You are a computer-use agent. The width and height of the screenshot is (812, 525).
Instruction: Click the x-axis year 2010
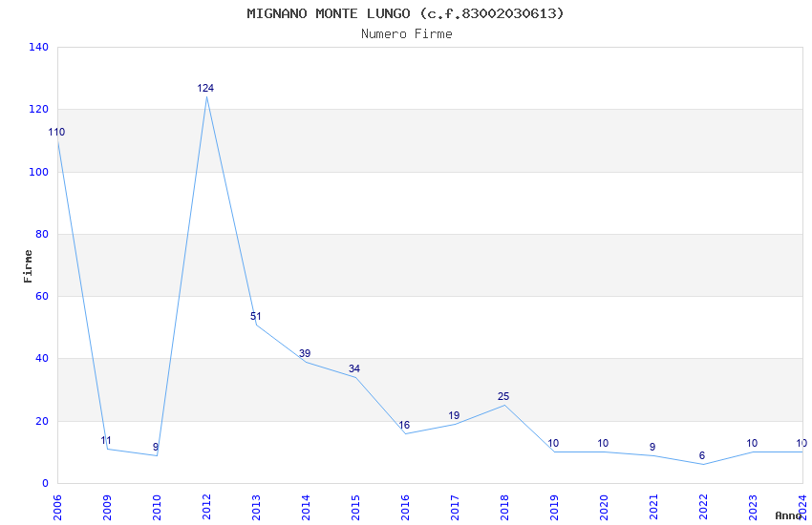(x=157, y=507)
